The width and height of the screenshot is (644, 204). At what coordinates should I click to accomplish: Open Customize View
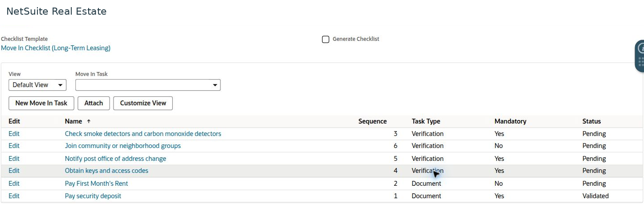tap(143, 103)
